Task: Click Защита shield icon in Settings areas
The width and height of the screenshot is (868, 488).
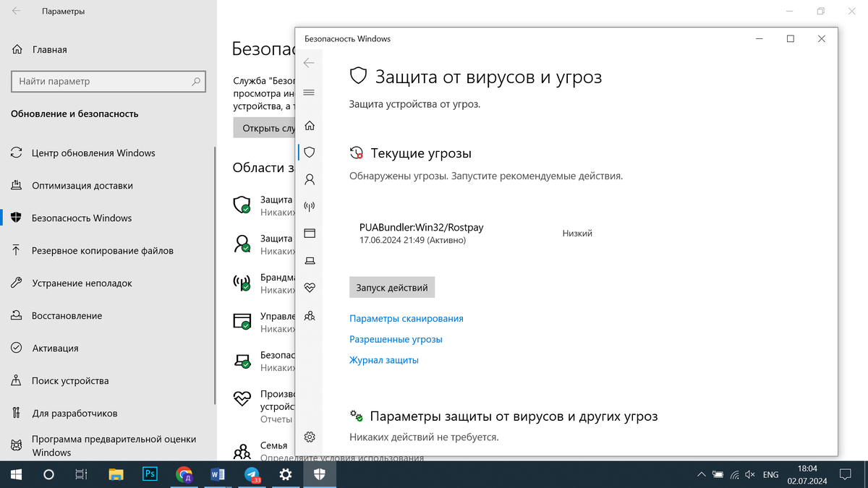Action: (x=242, y=205)
